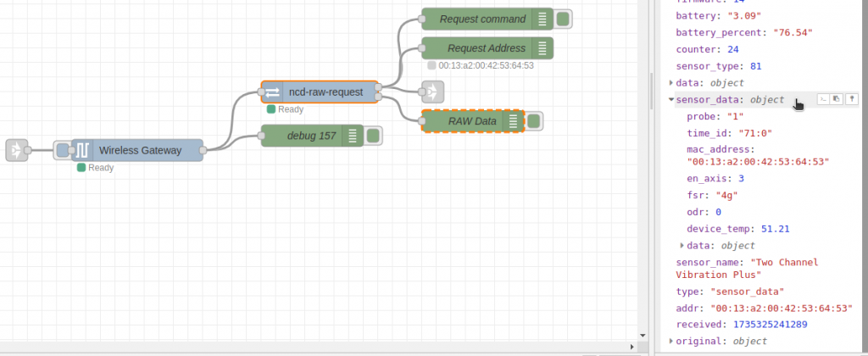
Task: Click the Ready status under Wireless Gateway
Action: tap(95, 168)
